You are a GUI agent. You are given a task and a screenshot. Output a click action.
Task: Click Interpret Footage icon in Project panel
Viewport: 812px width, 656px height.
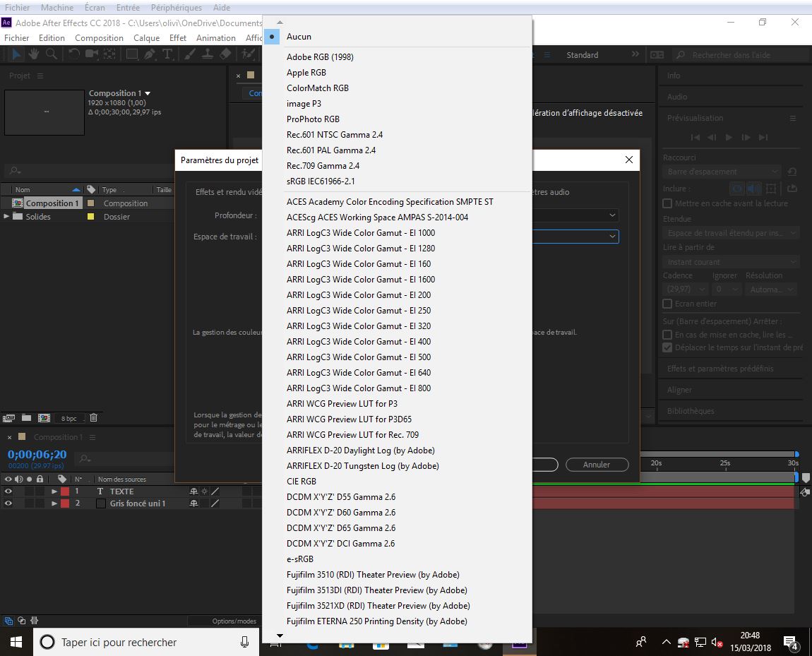tap(8, 418)
